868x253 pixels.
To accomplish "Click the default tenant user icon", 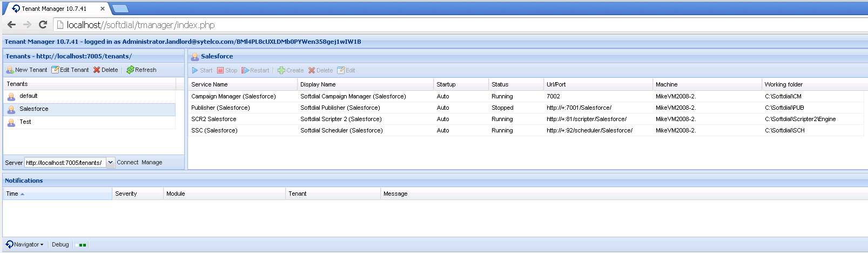I will click(11, 97).
